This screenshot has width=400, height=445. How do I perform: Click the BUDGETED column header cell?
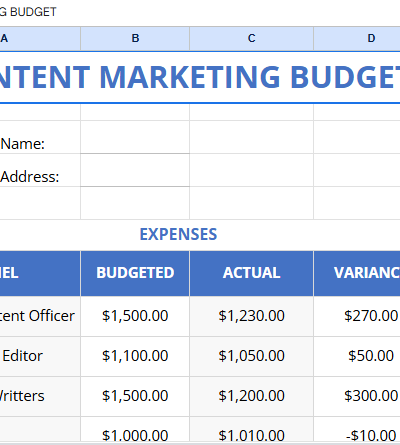point(135,273)
